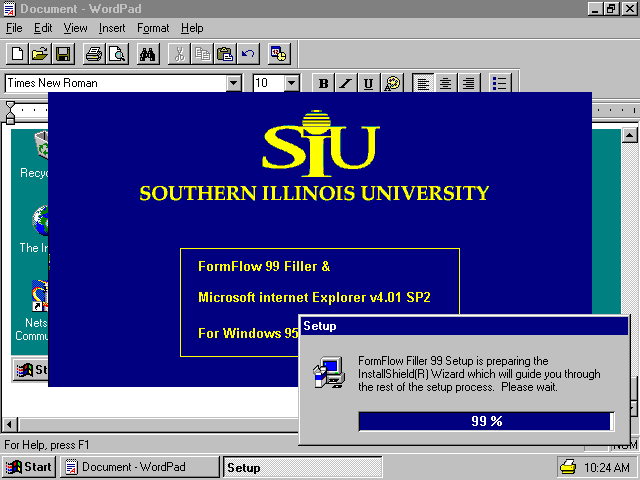The image size is (640, 480).
Task: Save the document using the floppy disk icon
Action: point(62,54)
